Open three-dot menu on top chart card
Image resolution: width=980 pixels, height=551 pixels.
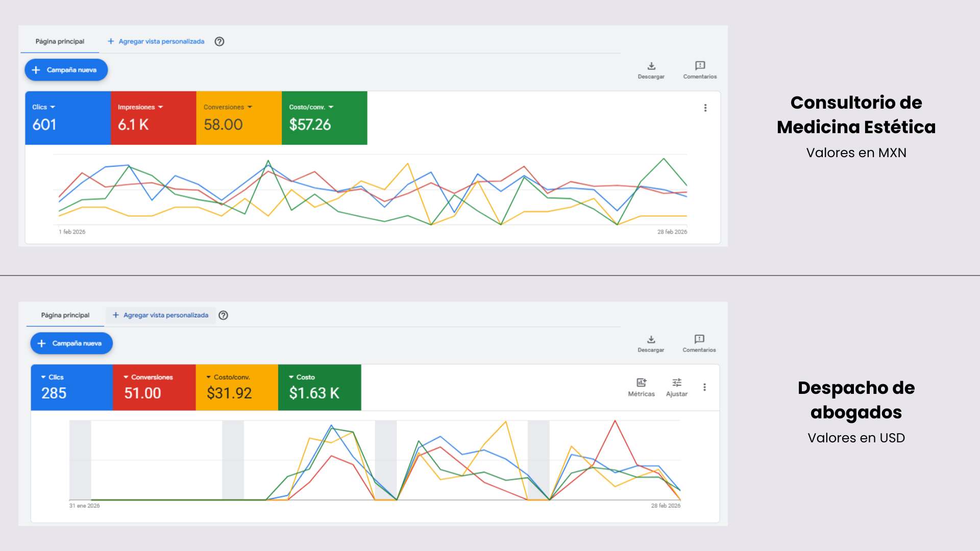pyautogui.click(x=705, y=108)
